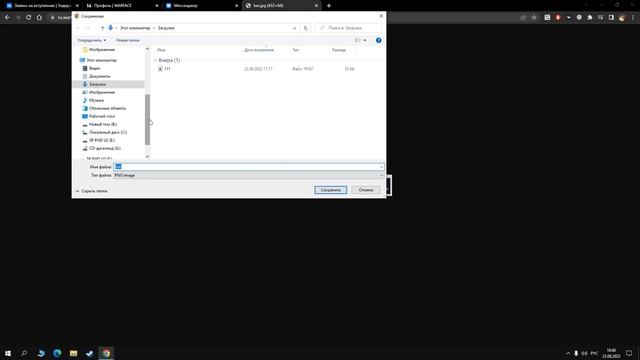Click the red extension icon in Chrome toolbar
The width and height of the screenshot is (640, 360).
(x=558, y=18)
